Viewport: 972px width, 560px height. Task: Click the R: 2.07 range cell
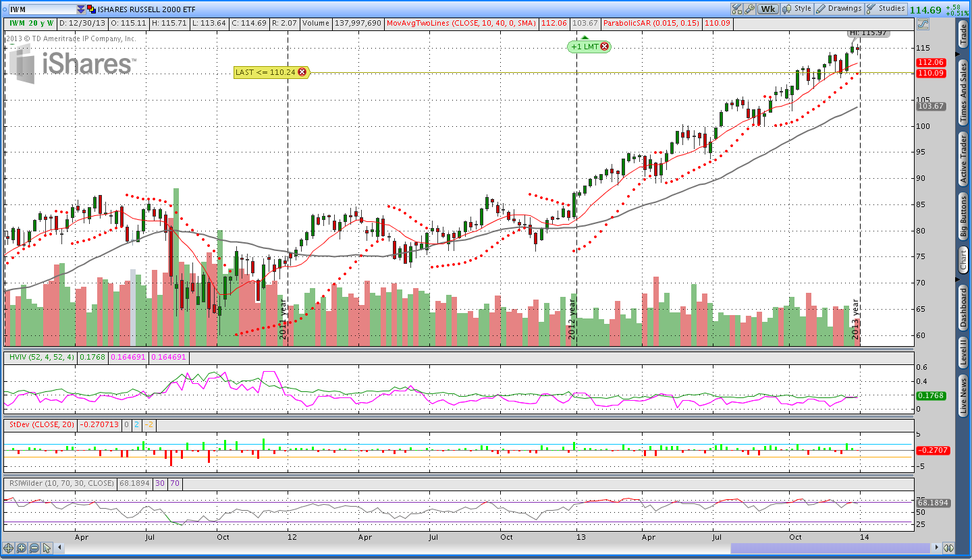[284, 23]
